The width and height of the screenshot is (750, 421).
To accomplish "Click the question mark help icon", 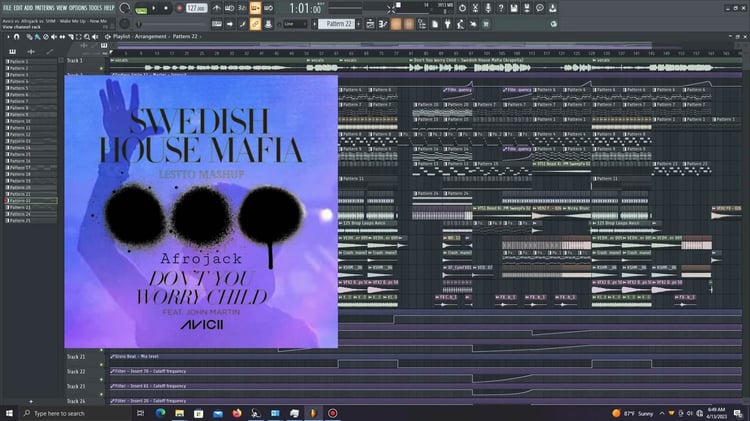I will [501, 8].
